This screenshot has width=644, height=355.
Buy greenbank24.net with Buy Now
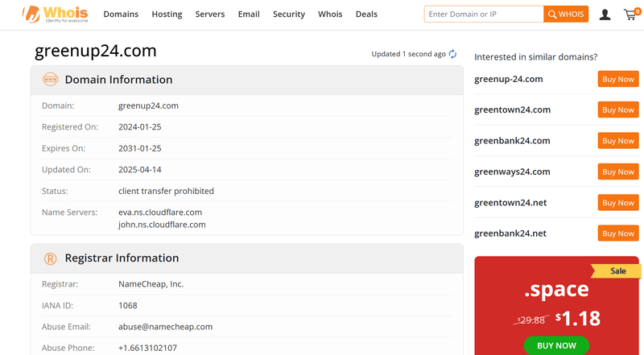[618, 233]
